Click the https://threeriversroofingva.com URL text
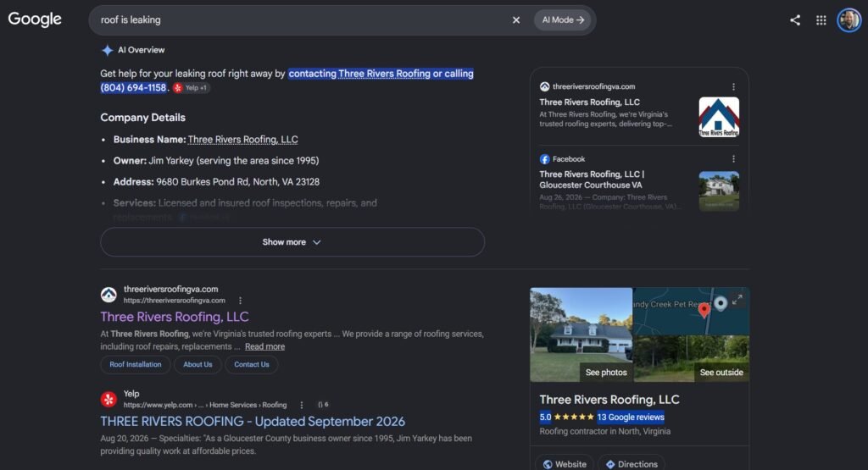This screenshot has width=868, height=470. 175,301
